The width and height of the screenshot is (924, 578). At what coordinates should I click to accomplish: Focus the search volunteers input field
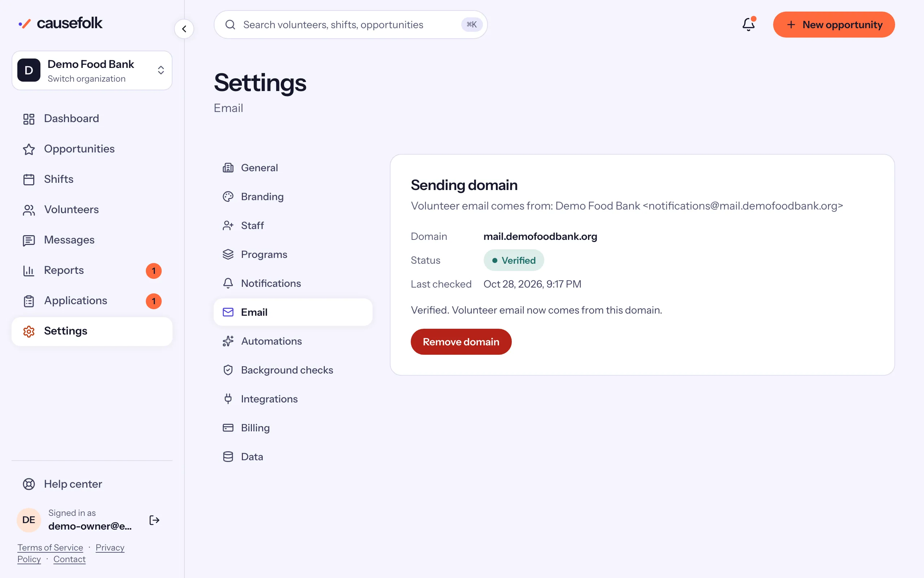[x=350, y=25]
